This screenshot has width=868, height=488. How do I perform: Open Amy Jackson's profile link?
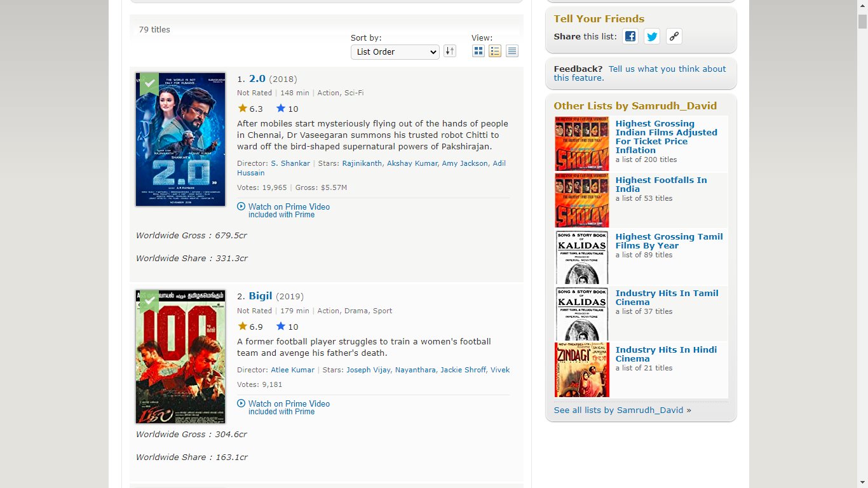[x=465, y=163]
